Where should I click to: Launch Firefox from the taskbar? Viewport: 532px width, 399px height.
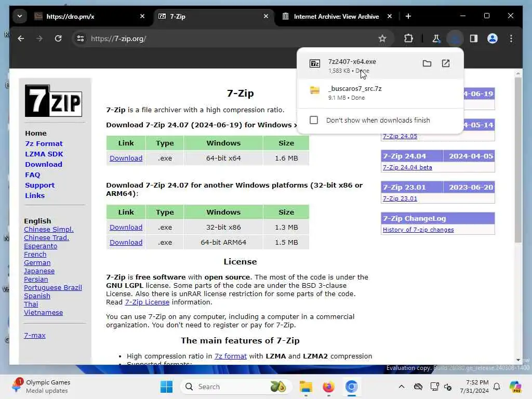pyautogui.click(x=328, y=387)
